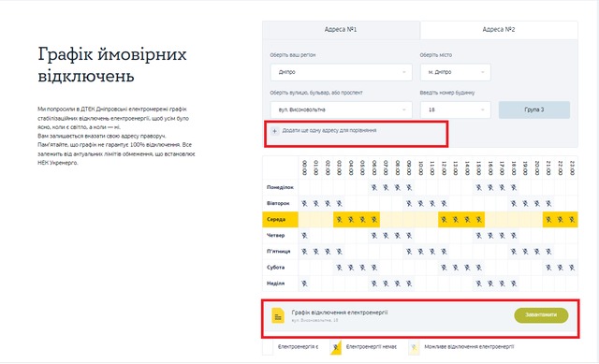Screen dimensions: 599x364
Task: Switch to the Адреса №2 tab
Action: [499, 29]
